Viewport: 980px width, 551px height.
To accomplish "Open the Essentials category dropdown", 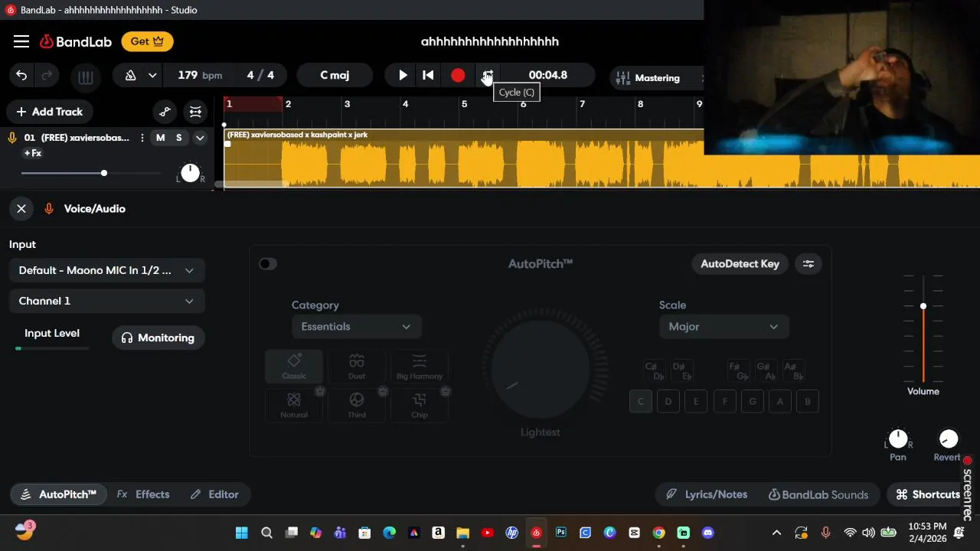I will coord(356,327).
